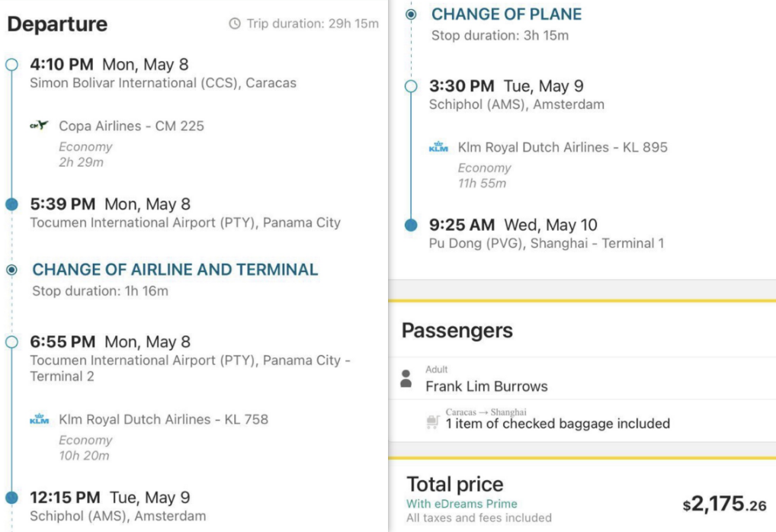Click the Shanghai 9:25 AM arrival marker
The image size is (776, 532).
pos(411,225)
